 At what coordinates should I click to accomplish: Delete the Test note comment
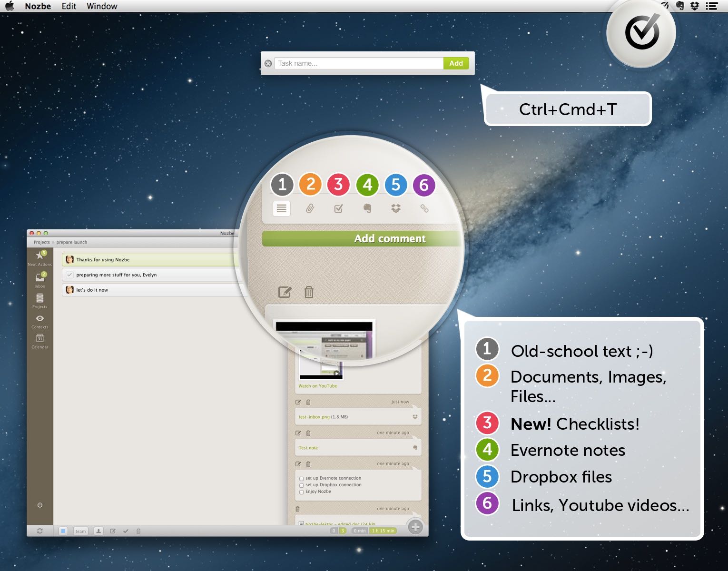click(x=308, y=433)
